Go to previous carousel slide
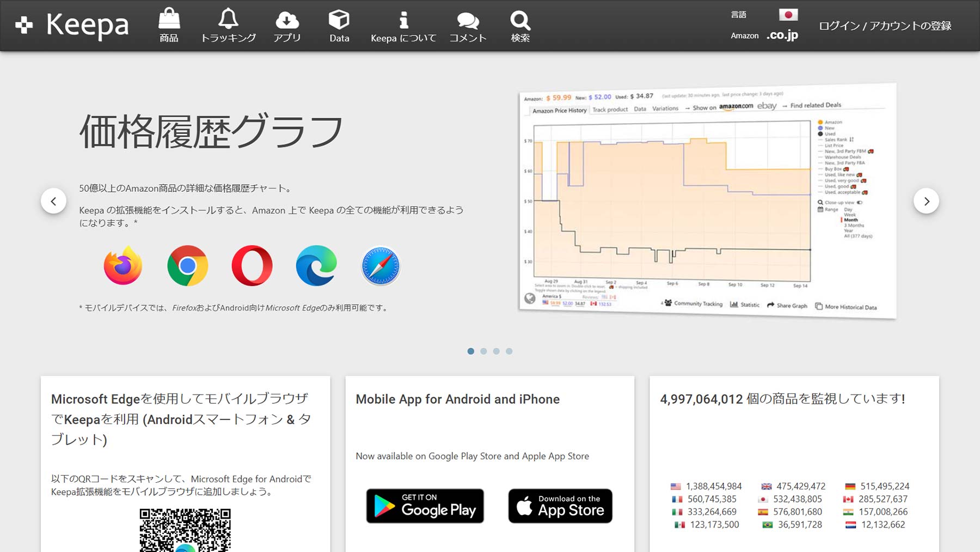The width and height of the screenshot is (980, 552). pos(53,201)
